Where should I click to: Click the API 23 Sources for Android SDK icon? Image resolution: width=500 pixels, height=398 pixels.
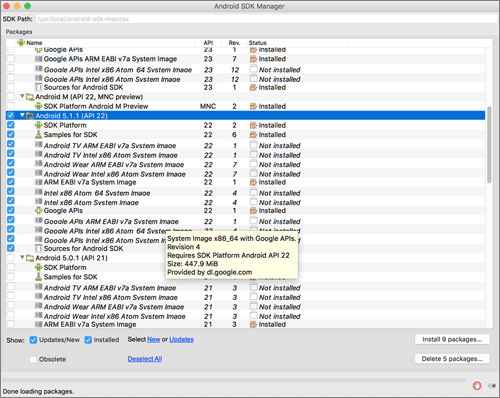(39, 87)
